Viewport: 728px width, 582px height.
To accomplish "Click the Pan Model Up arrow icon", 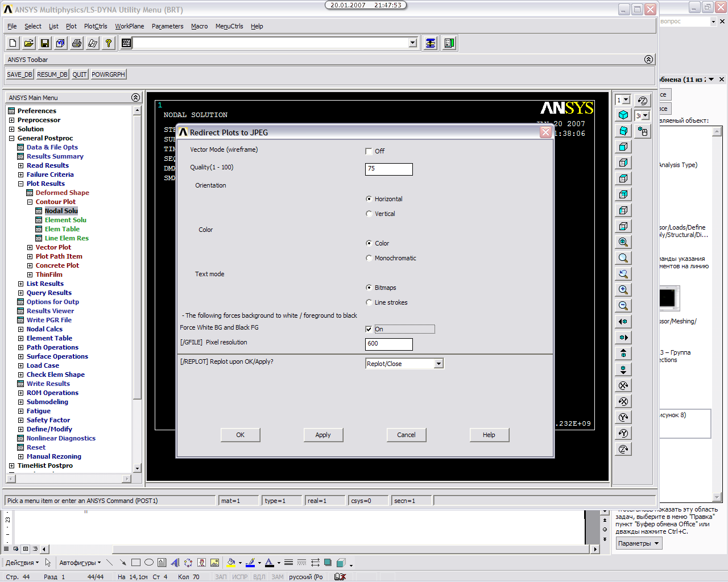I will [623, 354].
